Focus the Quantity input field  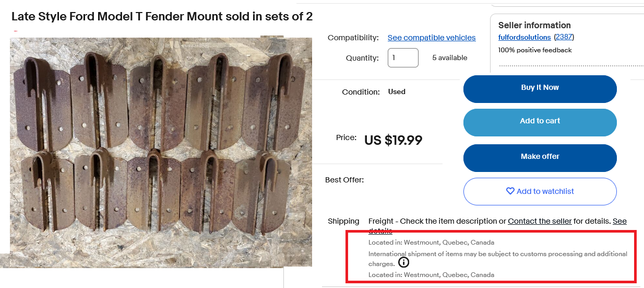403,58
